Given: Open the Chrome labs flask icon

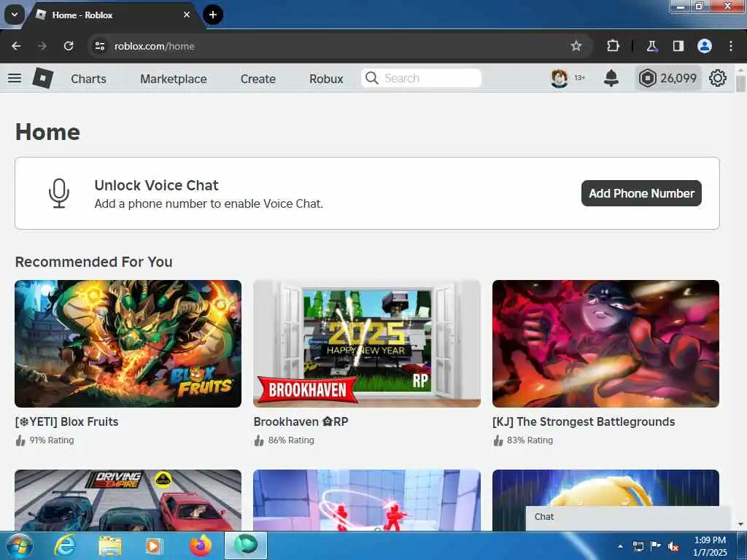Looking at the screenshot, I should [x=651, y=46].
